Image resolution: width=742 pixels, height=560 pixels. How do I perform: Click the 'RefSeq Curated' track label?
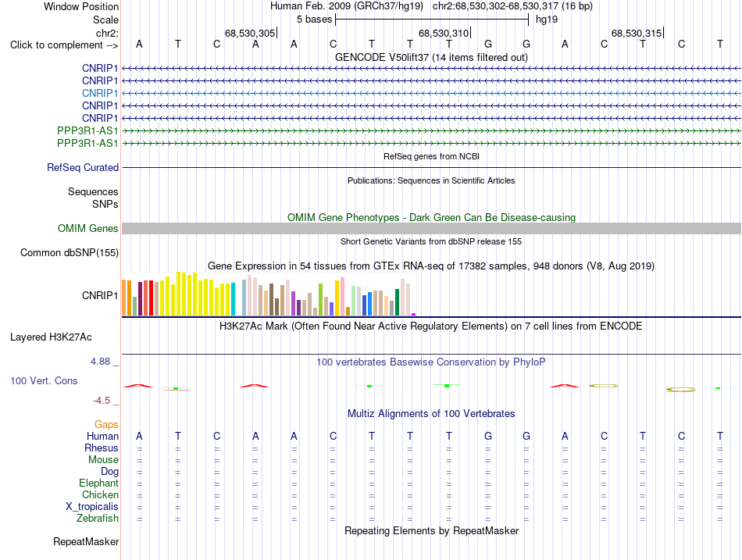83,168
